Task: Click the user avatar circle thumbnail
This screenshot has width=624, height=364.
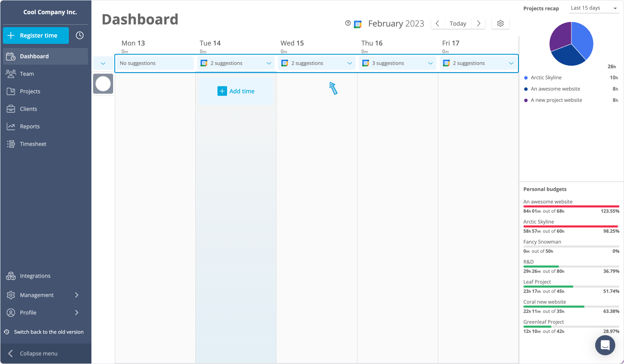Action: pos(103,84)
